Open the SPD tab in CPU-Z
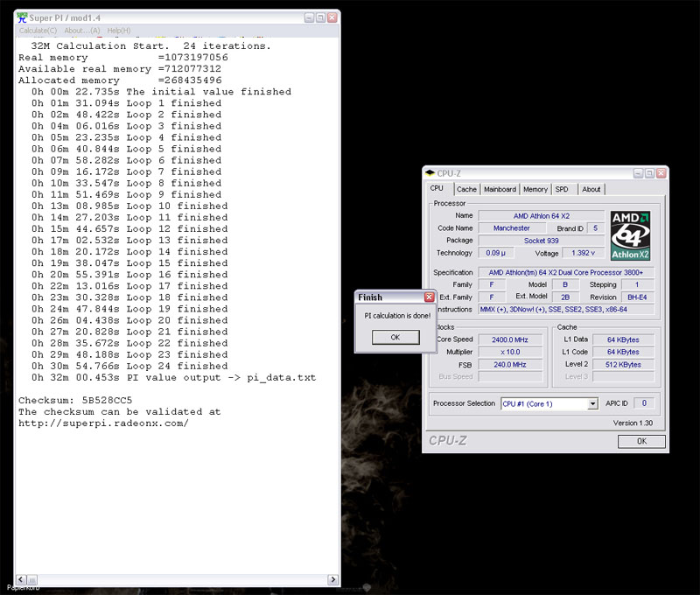The image size is (700, 595). point(564,189)
